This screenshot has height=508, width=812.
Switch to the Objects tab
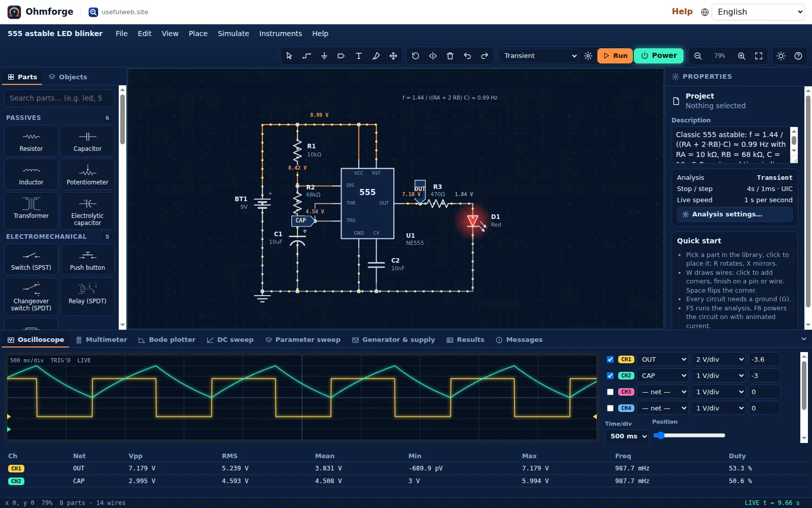[x=68, y=77]
